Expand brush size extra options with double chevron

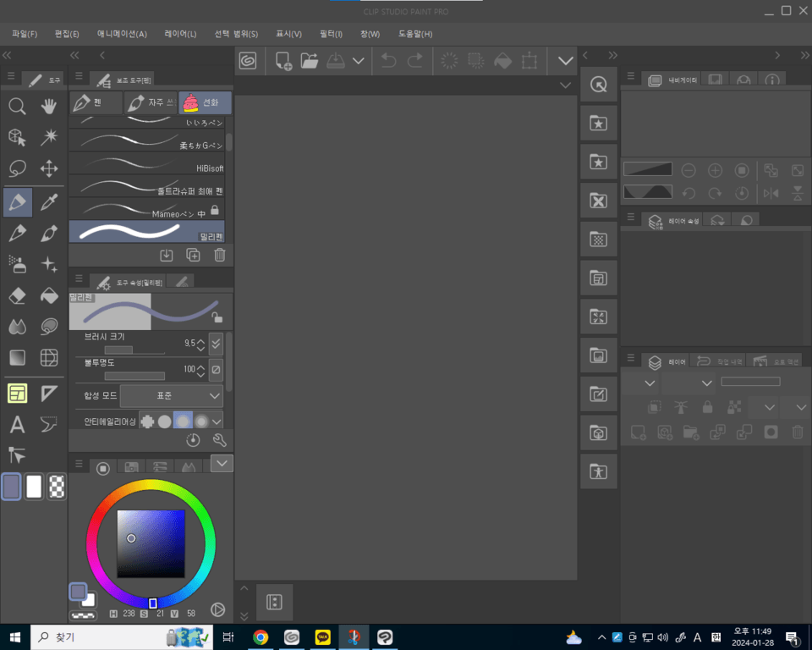click(x=216, y=344)
